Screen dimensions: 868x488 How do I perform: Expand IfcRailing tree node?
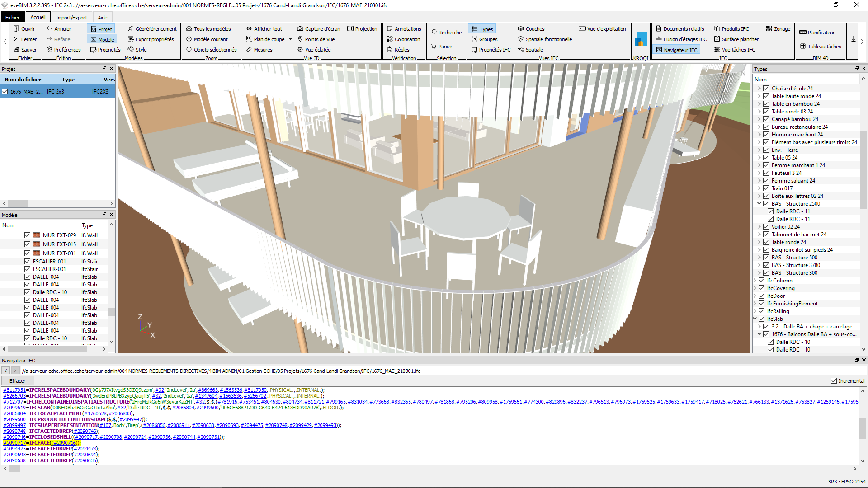(x=755, y=311)
